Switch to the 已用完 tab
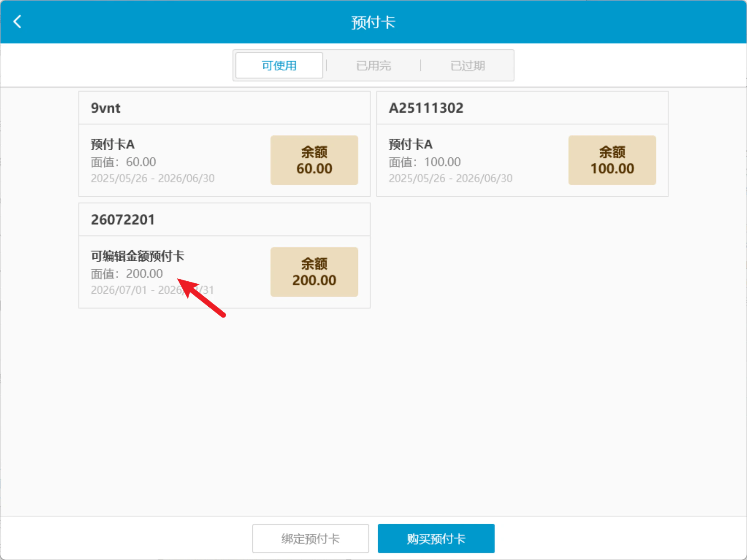 [x=373, y=65]
